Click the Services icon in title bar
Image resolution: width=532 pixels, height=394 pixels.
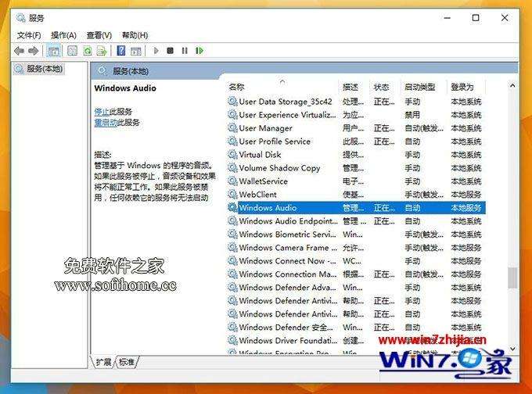(20, 18)
